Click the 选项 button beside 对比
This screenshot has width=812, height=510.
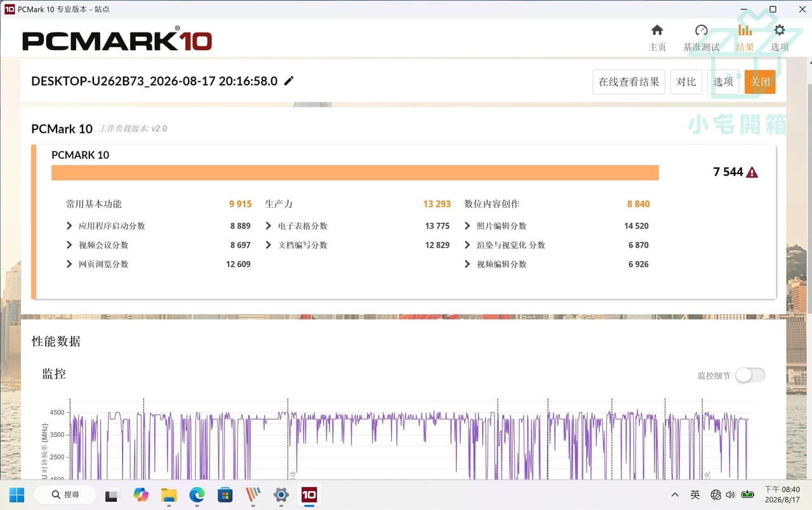(723, 82)
